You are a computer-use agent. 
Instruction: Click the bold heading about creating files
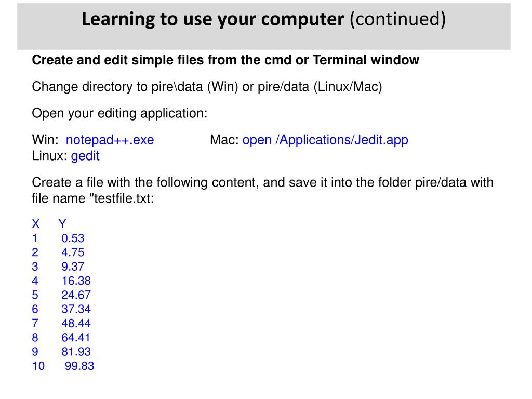(225, 60)
